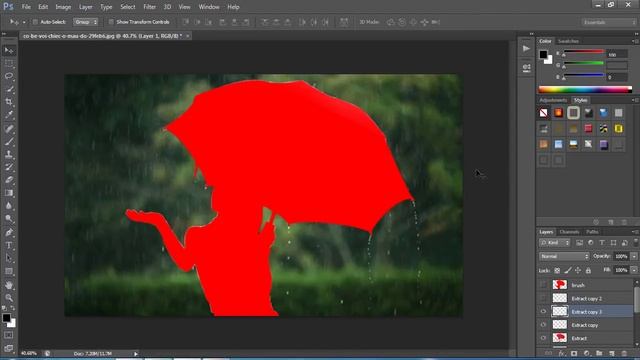Screen dimensions: 640x360
Task: Open Opacity slider arrow
Action: coord(634,256)
